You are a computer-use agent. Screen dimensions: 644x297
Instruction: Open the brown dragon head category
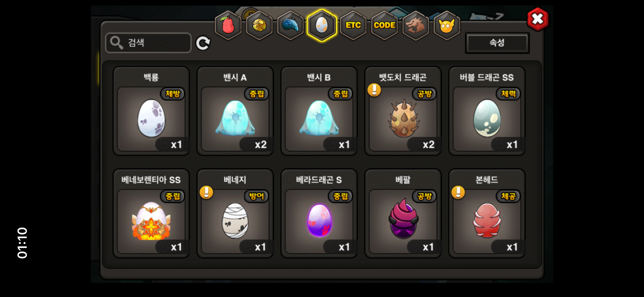pyautogui.click(x=416, y=25)
